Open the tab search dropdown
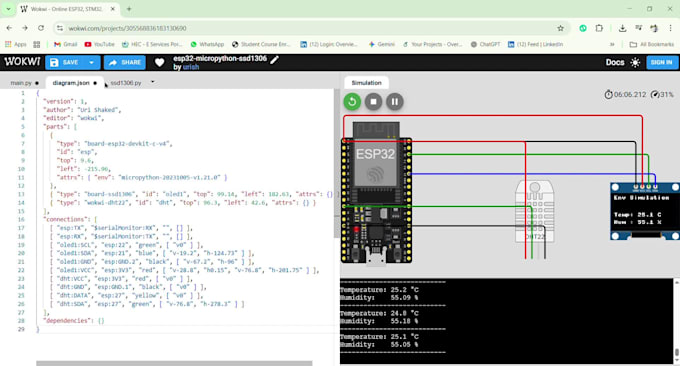Viewport: 680px width, 366px height. (x=8, y=9)
